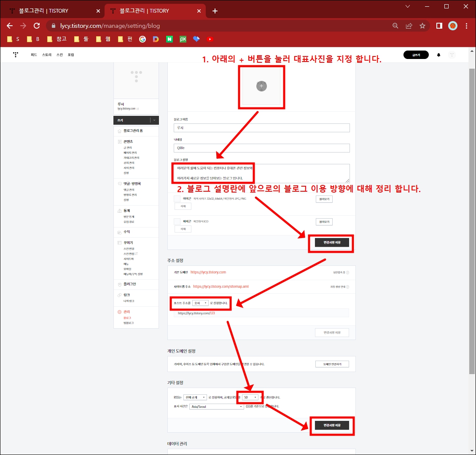476x455 pixels.
Task: Open the Tistory home icon in top navigation
Action: (x=16, y=55)
